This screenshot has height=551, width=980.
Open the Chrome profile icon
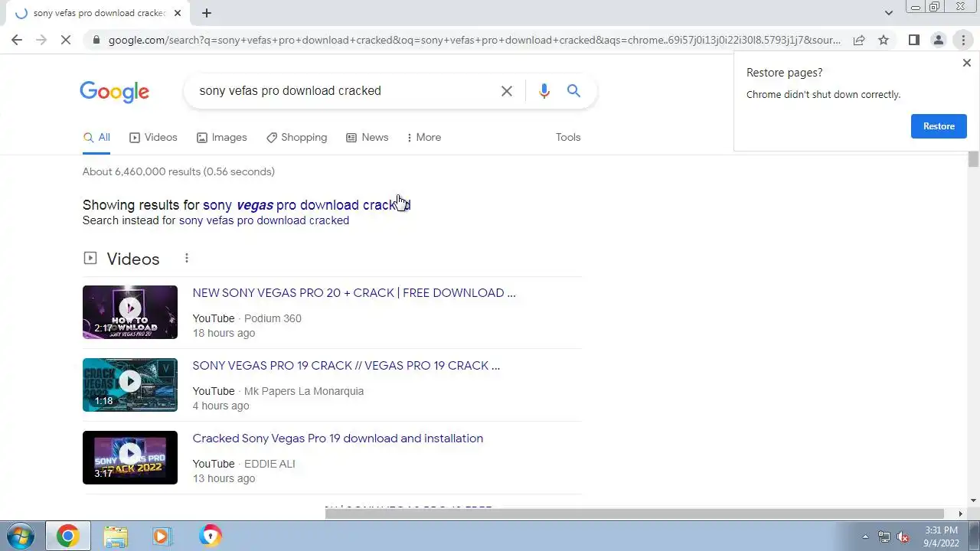pos(938,40)
